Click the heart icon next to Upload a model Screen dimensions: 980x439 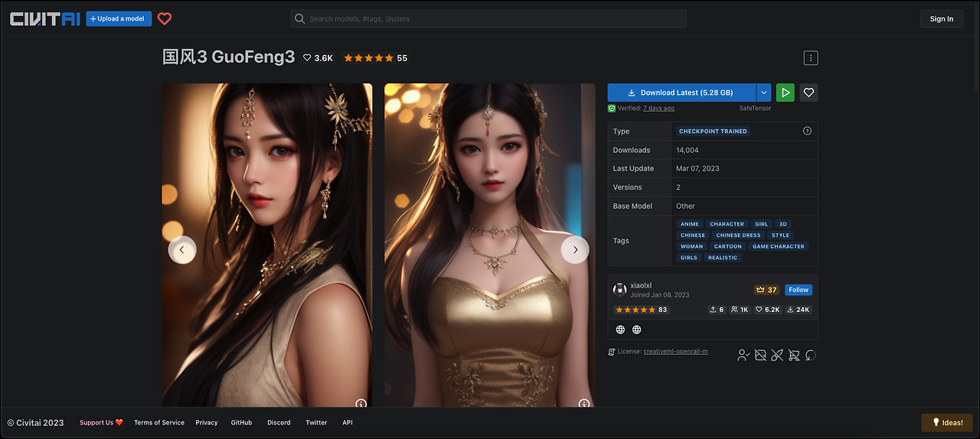(x=165, y=18)
